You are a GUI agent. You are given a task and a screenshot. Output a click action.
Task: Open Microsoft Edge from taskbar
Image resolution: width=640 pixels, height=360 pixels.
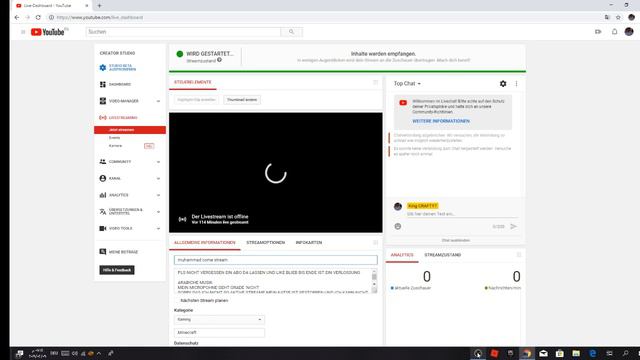tap(593, 353)
